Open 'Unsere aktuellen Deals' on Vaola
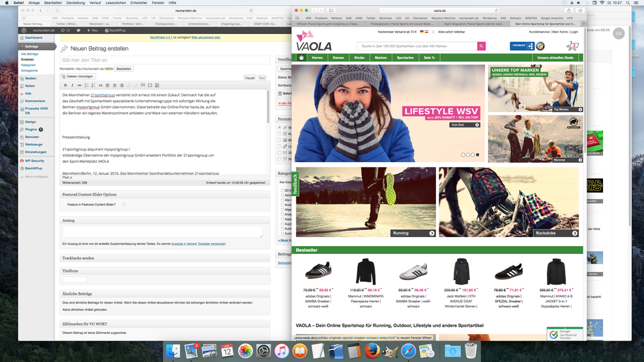The image size is (644, 362). pos(555,57)
